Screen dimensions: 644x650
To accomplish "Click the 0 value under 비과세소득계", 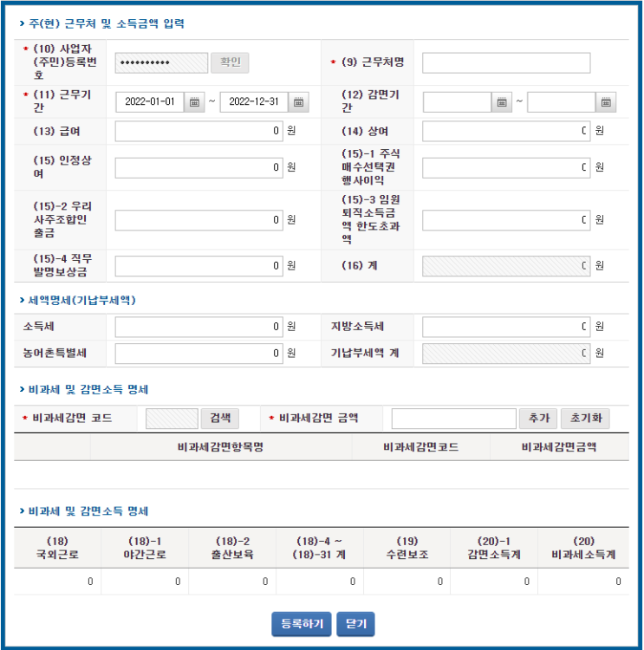I will pyautogui.click(x=618, y=582).
